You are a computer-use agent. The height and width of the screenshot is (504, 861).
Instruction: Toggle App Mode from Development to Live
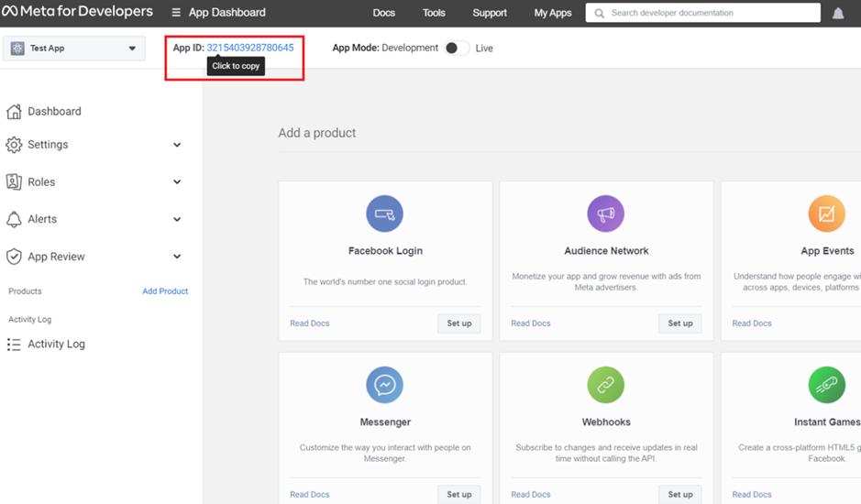click(457, 49)
